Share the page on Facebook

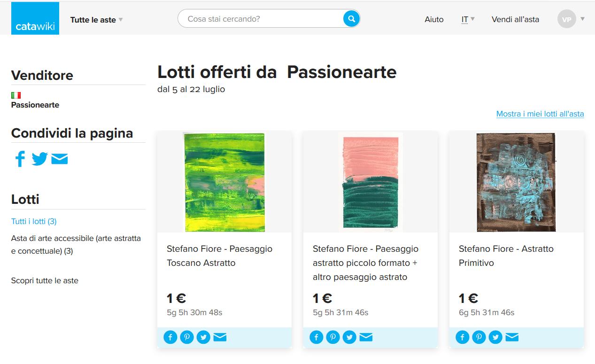pyautogui.click(x=19, y=159)
